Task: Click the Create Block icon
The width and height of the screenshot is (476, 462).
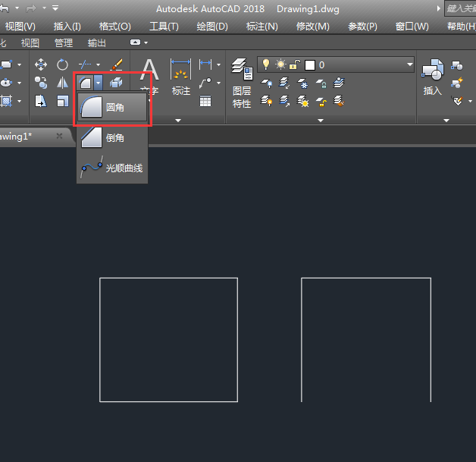Action: pos(457,65)
